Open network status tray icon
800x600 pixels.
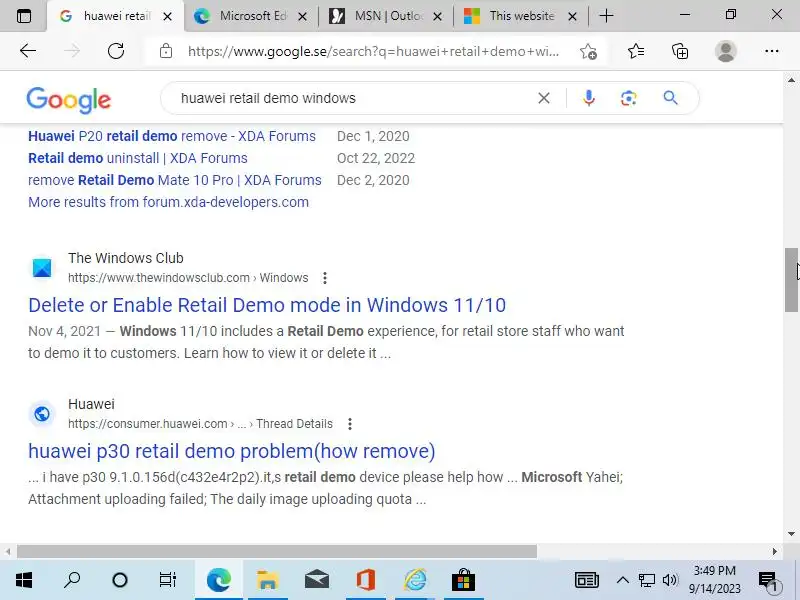647,580
